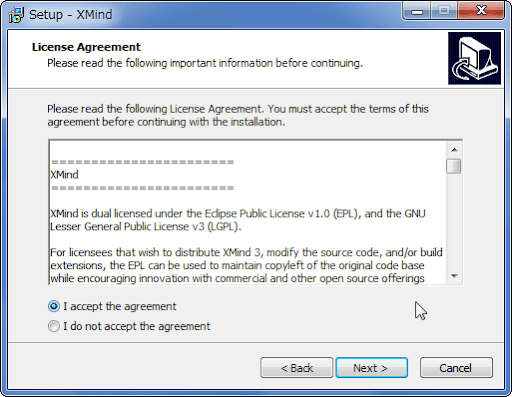Click the "Setup - XMind" title bar text

[70, 15]
